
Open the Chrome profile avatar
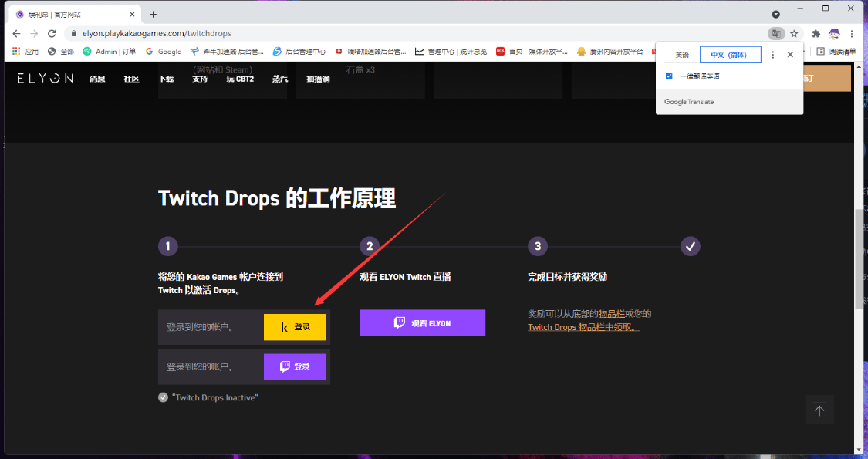834,34
